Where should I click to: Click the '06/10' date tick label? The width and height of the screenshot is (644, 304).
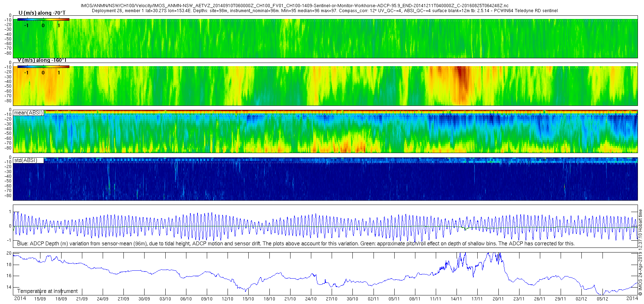click(186, 299)
